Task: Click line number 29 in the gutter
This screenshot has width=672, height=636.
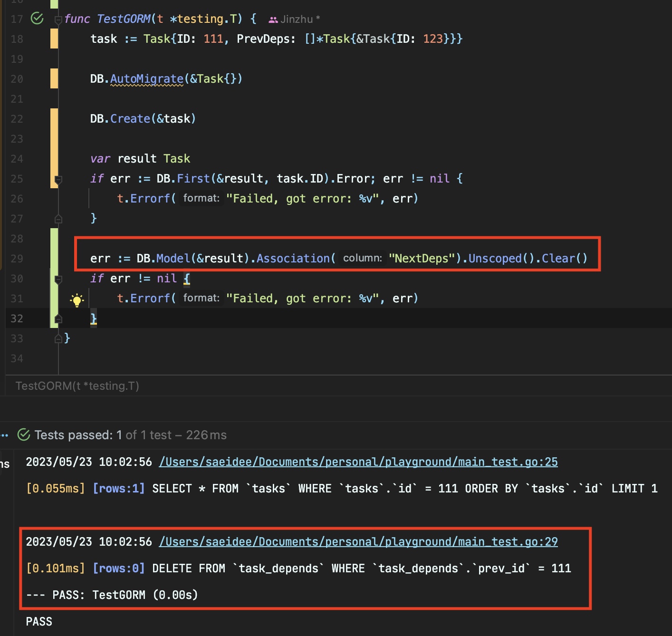Action: click(x=17, y=258)
